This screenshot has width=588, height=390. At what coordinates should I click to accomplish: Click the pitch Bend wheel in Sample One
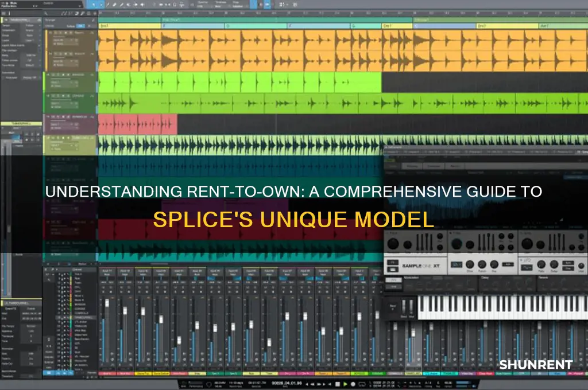(404, 306)
